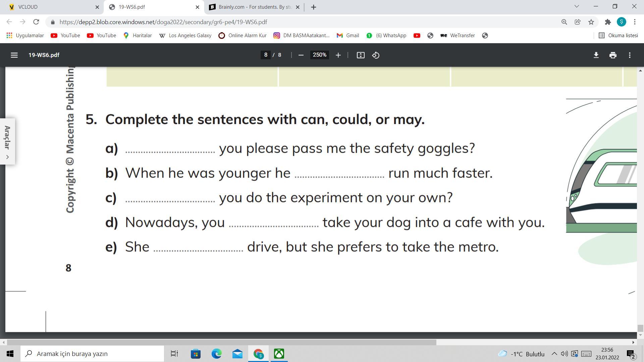Click the page number input field
This screenshot has height=362, width=644.
tap(266, 55)
